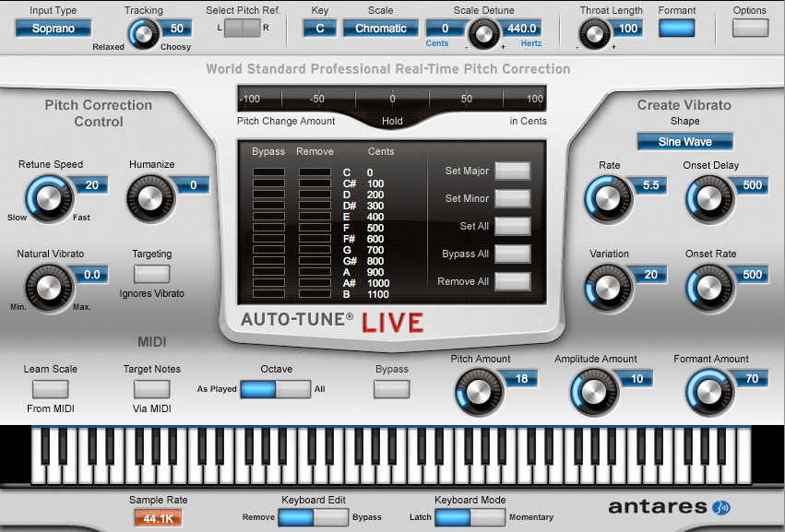
Task: Click the Retune Speed value 20
Action: pos(91,185)
